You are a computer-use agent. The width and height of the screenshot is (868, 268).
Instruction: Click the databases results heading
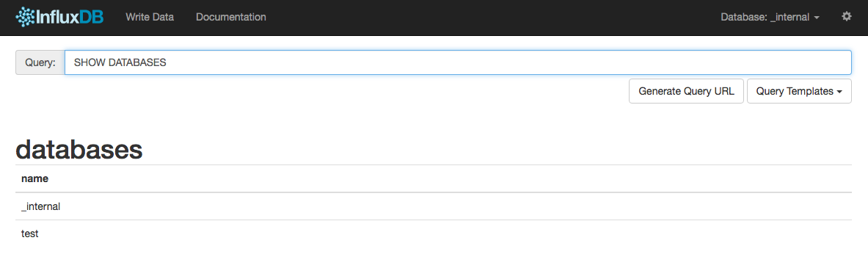click(x=79, y=149)
